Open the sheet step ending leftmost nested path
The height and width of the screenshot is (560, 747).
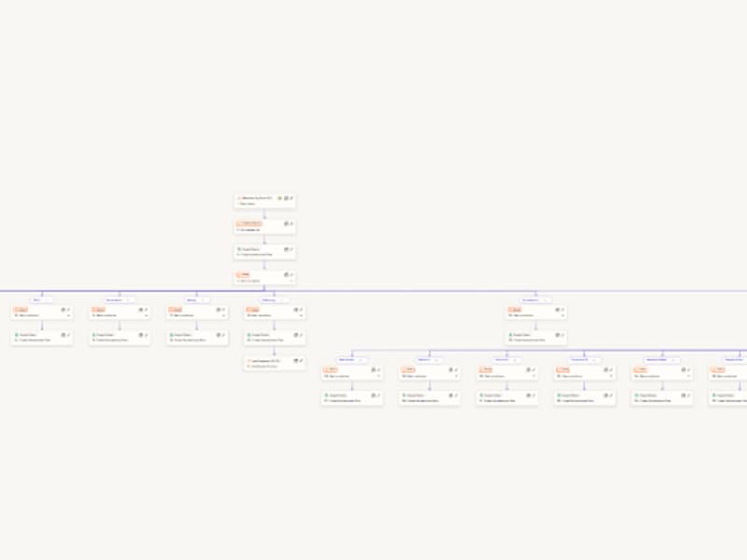coord(352,399)
